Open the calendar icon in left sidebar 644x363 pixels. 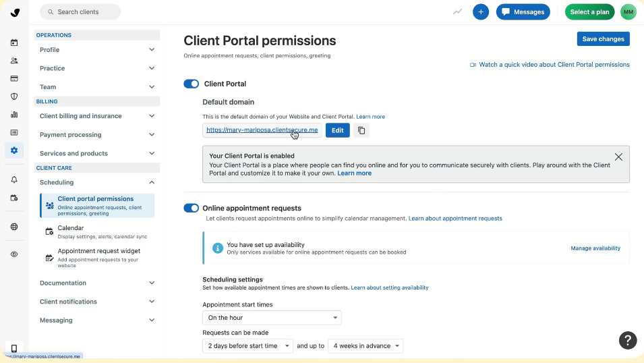point(14,43)
